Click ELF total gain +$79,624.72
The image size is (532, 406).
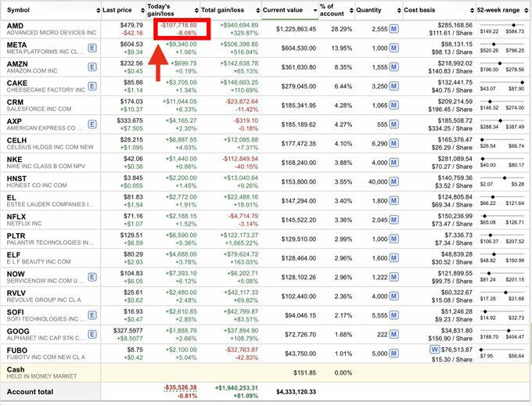(x=241, y=254)
